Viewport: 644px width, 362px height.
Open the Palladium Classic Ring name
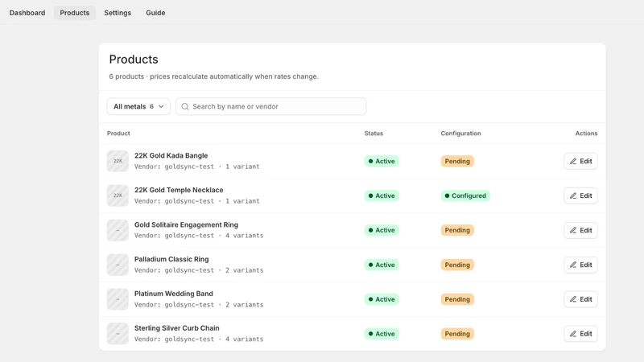coord(171,259)
